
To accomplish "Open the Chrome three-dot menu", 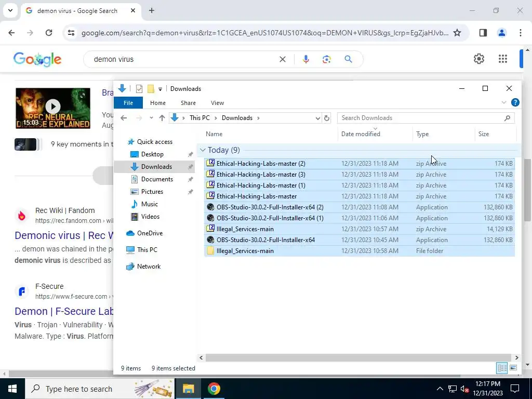I will [x=521, y=33].
